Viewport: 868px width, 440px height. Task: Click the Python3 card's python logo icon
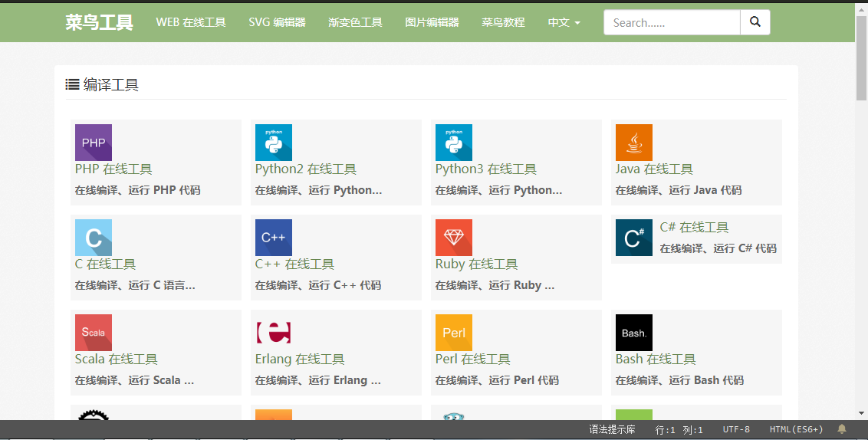coord(454,143)
